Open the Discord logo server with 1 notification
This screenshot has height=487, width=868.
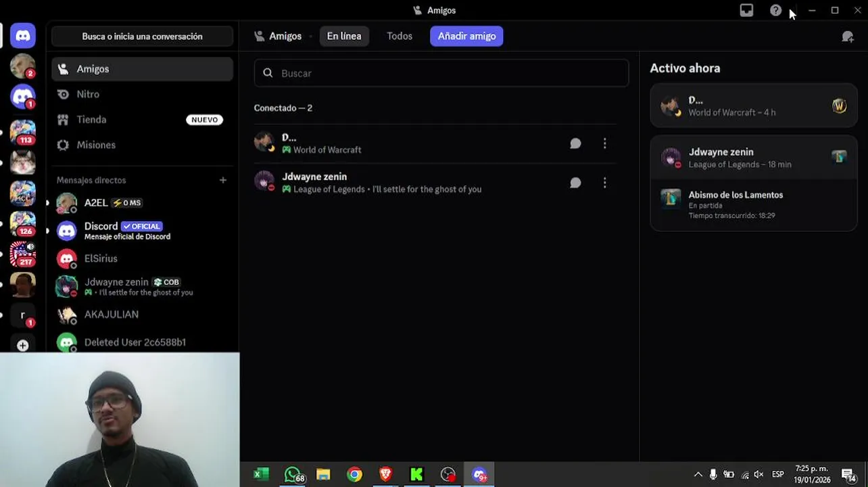tap(22, 97)
